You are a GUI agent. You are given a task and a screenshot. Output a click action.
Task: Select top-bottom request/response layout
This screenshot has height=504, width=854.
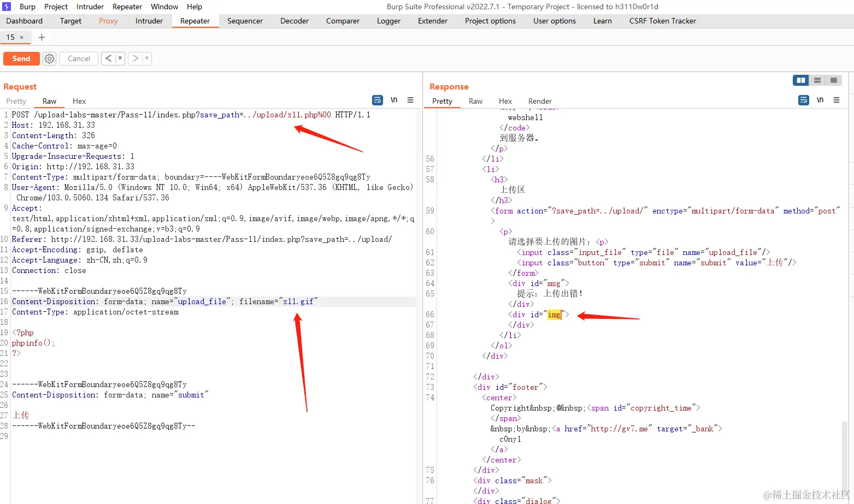click(x=817, y=80)
